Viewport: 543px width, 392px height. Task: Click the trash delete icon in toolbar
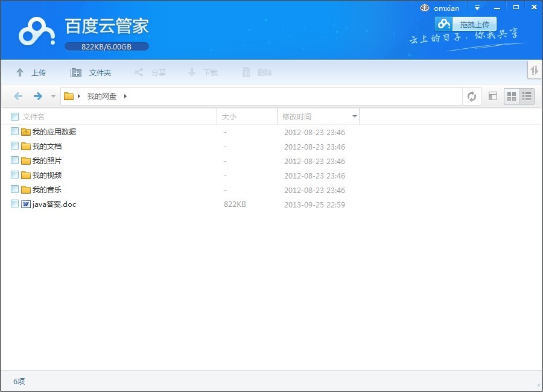click(x=246, y=72)
